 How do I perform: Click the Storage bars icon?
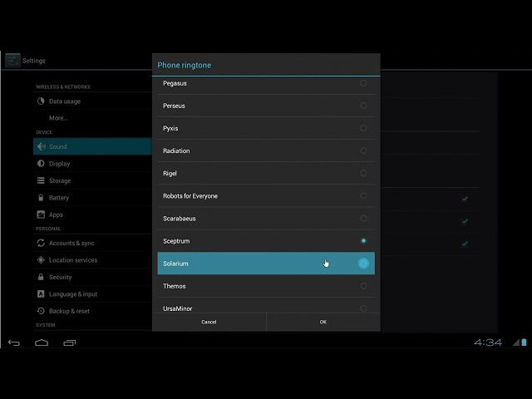point(41,180)
